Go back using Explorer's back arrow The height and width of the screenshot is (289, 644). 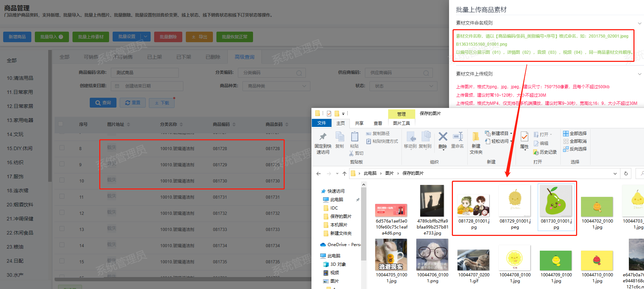318,173
